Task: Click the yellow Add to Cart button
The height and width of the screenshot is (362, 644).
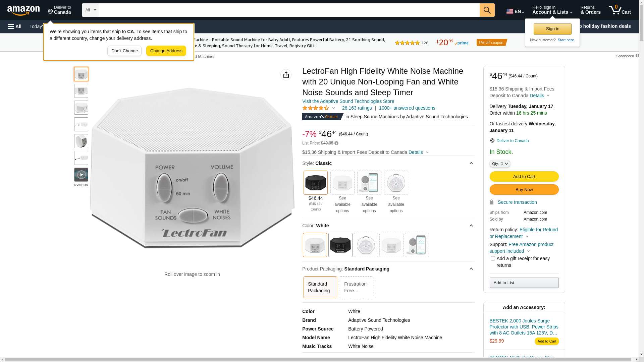Action: 524,177
